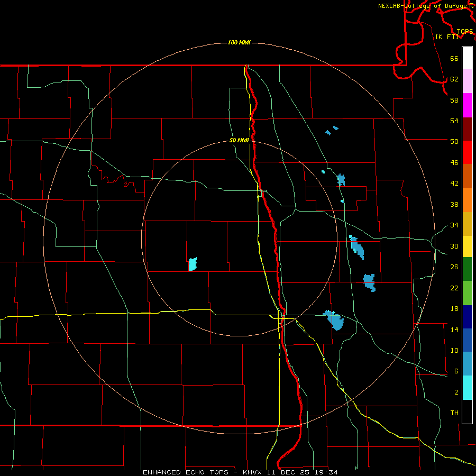This screenshot has width=476, height=476.
Task: Click the legend value 62
Action: click(x=454, y=79)
